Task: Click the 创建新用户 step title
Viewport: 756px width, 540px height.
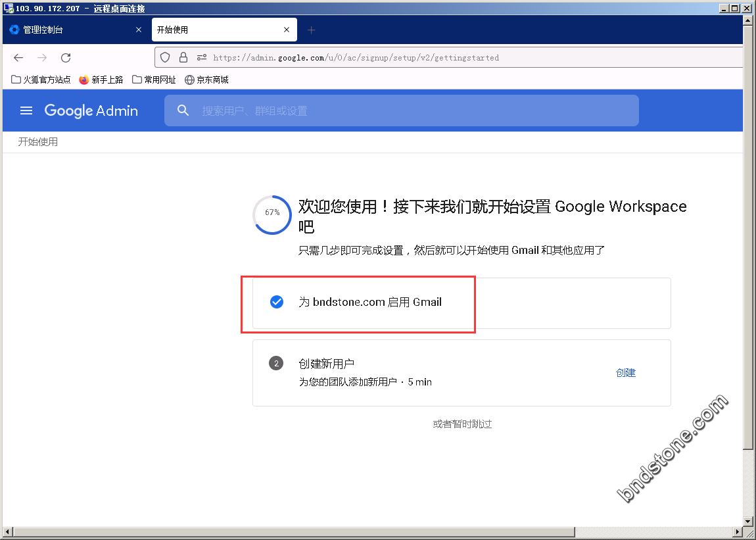Action: (327, 363)
